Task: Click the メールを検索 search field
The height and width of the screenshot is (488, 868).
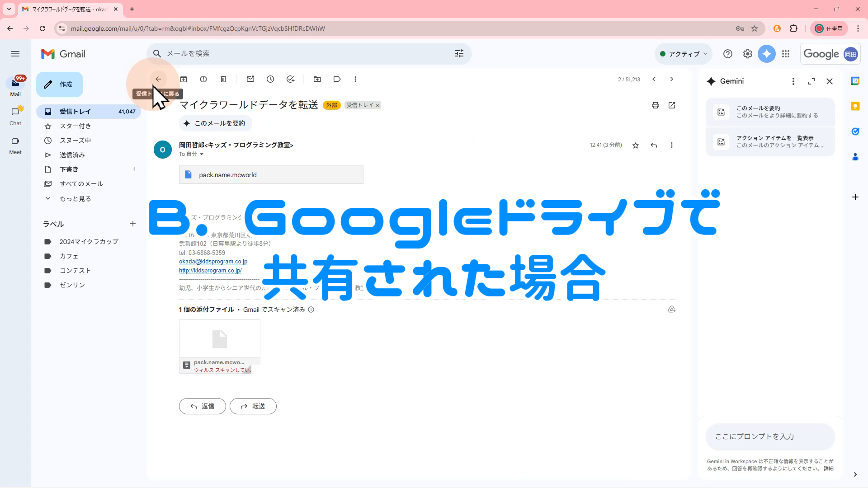Action: tap(307, 54)
